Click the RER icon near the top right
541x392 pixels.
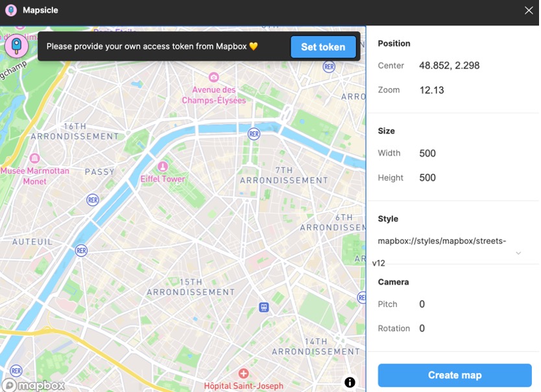click(328, 65)
